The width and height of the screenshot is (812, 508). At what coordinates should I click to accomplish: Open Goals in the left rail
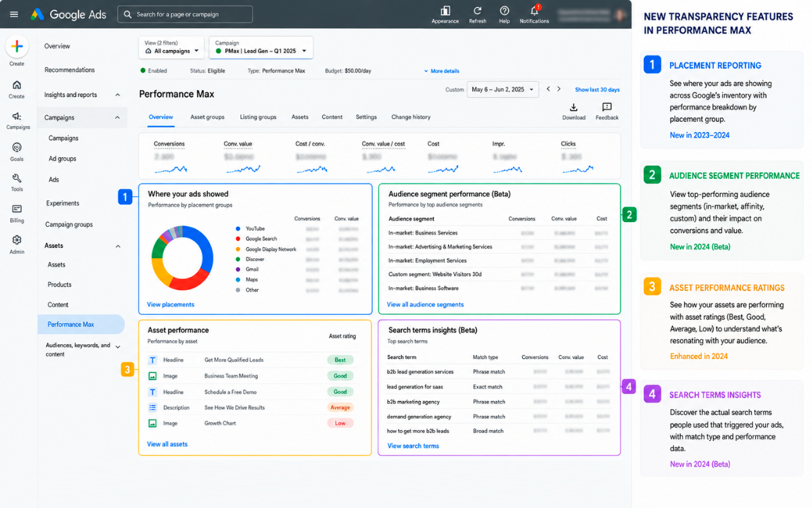tap(17, 147)
